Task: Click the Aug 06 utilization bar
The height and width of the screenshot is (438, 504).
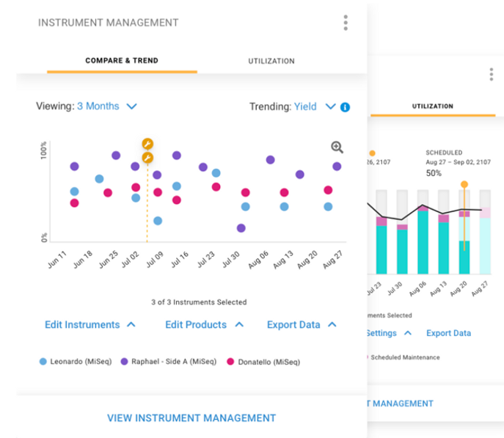Action: 423,241
